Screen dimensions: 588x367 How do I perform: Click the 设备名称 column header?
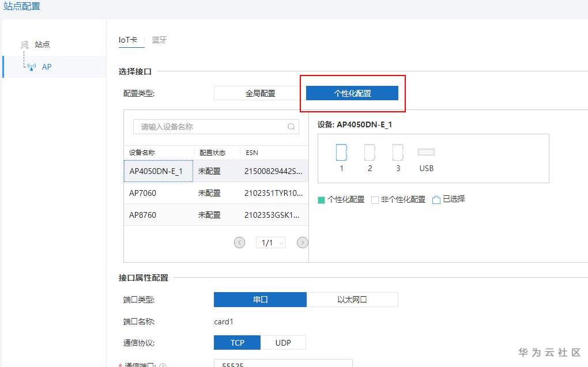(142, 153)
